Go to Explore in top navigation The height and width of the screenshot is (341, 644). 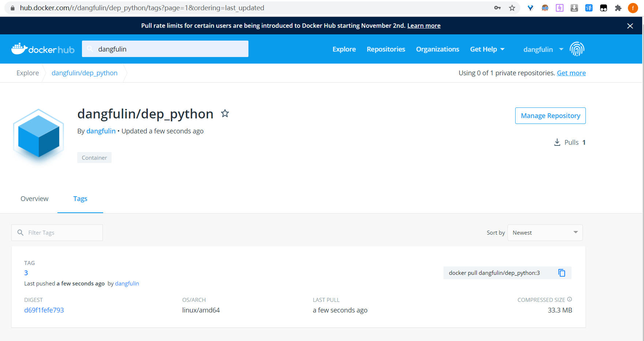(344, 49)
